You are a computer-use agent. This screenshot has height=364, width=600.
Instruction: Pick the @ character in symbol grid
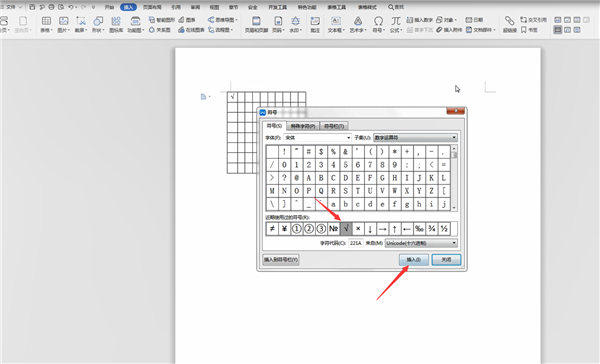point(297,178)
